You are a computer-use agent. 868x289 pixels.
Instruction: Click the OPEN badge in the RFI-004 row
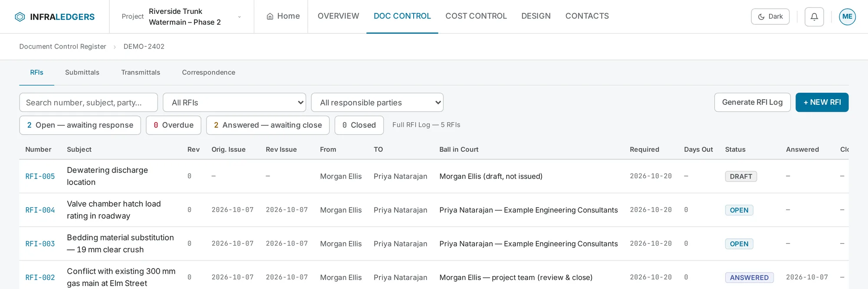tap(739, 210)
